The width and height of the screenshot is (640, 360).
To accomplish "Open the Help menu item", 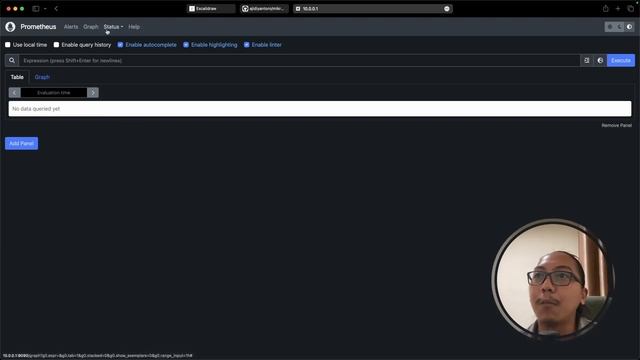I will (x=134, y=27).
